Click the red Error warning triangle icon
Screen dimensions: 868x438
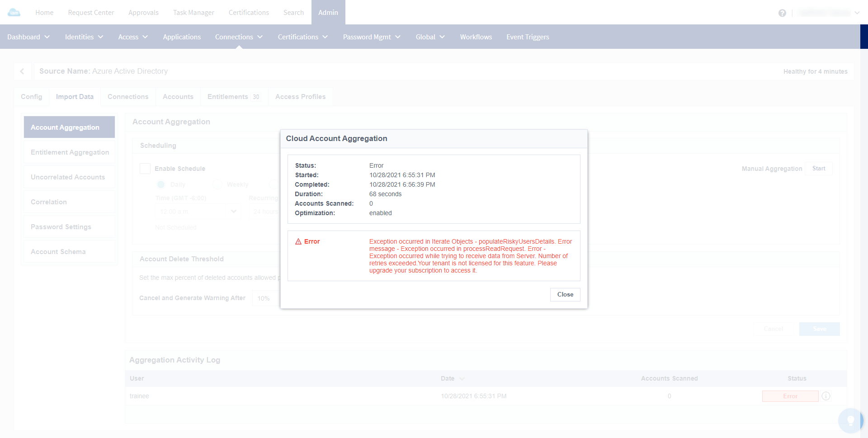pyautogui.click(x=298, y=241)
